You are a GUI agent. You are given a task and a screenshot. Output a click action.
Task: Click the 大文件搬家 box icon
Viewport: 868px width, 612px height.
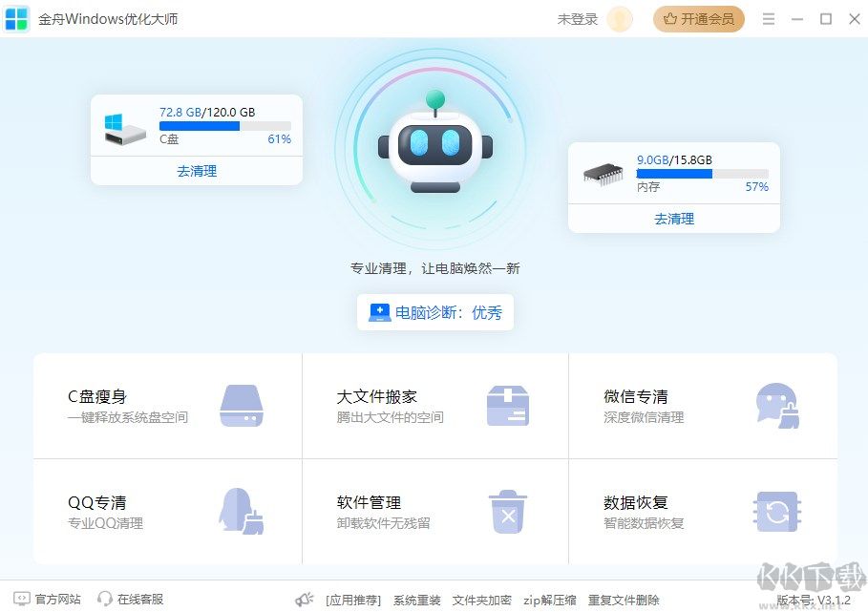click(508, 406)
